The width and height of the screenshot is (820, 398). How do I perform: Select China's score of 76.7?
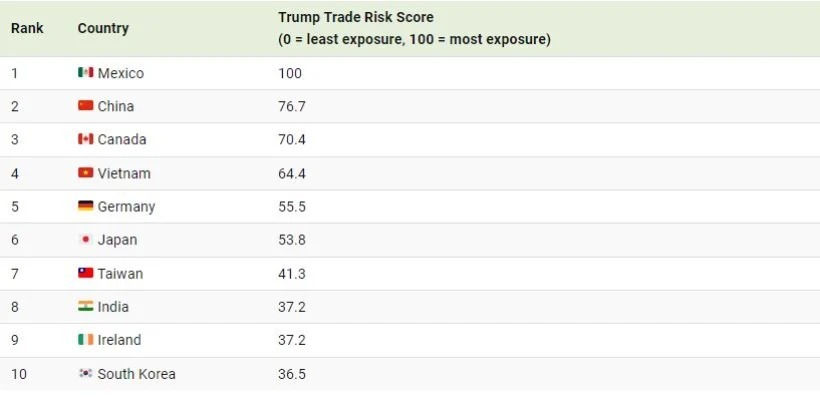(292, 107)
